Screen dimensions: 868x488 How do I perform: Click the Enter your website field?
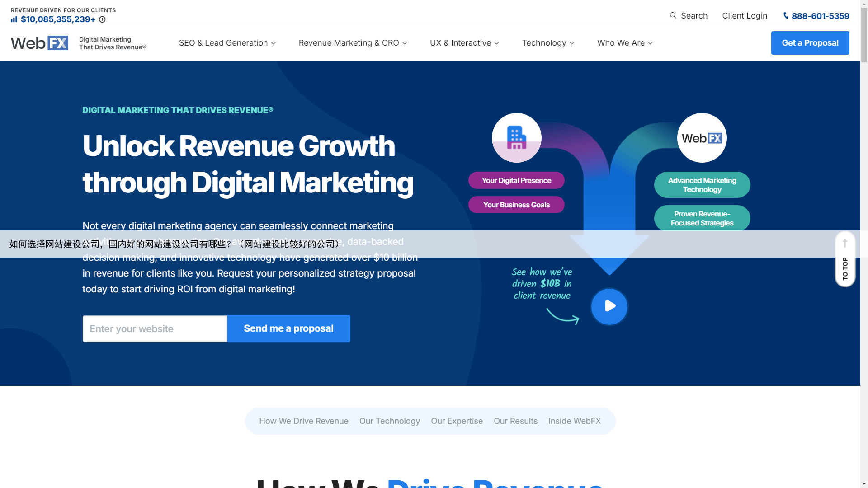(155, 329)
